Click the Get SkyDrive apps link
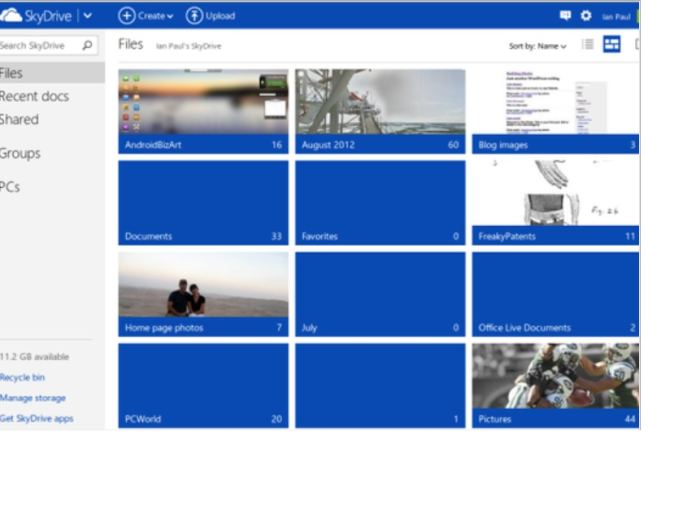Viewport: 700px width, 523px height. 37,418
